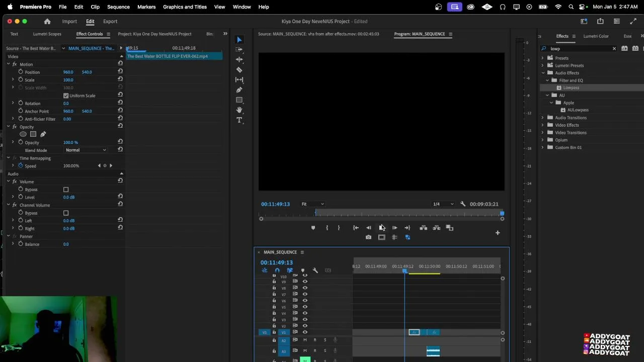Expand the Presets folder in Effects

pyautogui.click(x=543, y=58)
